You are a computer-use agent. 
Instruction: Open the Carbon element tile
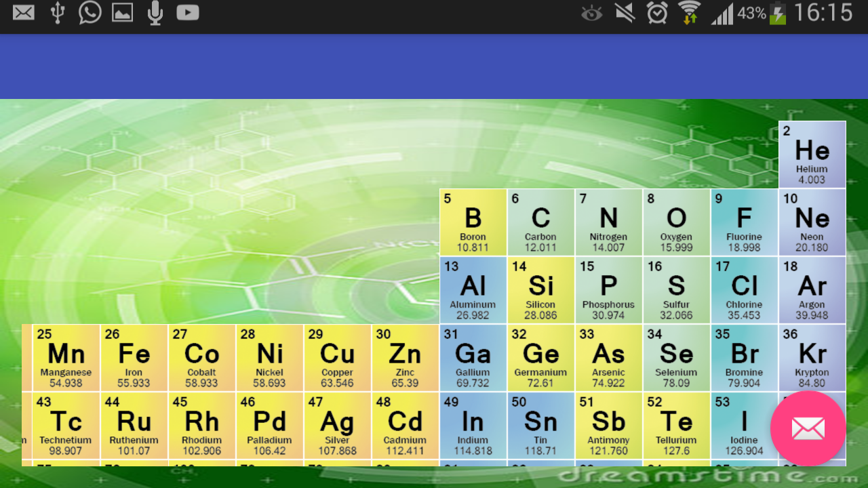(x=541, y=222)
